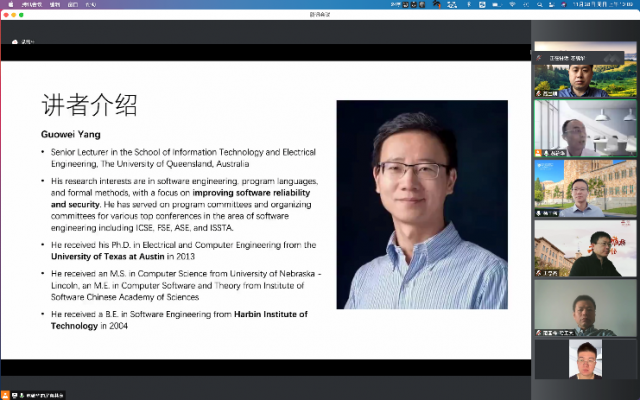640x400 pixels.
Task: Select the top participant video with green background
Action: (x=585, y=80)
